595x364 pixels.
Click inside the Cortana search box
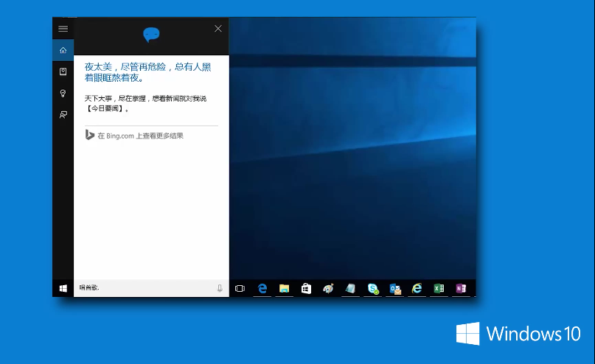[x=140, y=288]
